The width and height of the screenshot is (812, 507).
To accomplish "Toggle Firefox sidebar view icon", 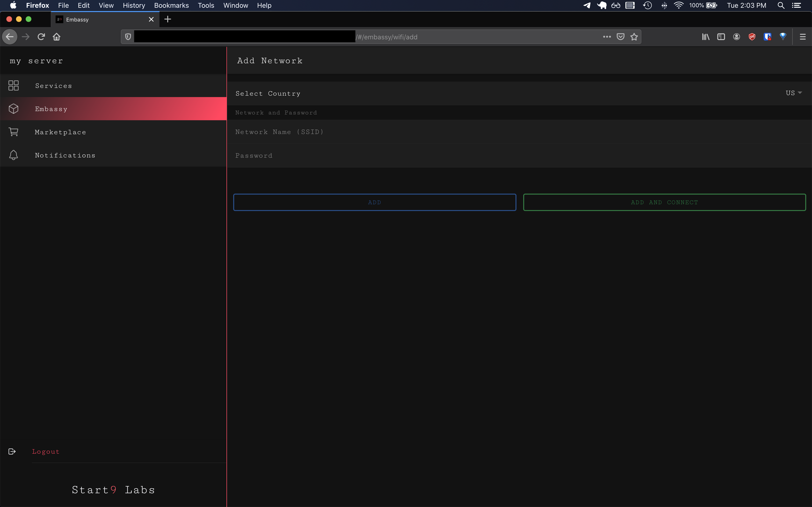I will coord(721,37).
